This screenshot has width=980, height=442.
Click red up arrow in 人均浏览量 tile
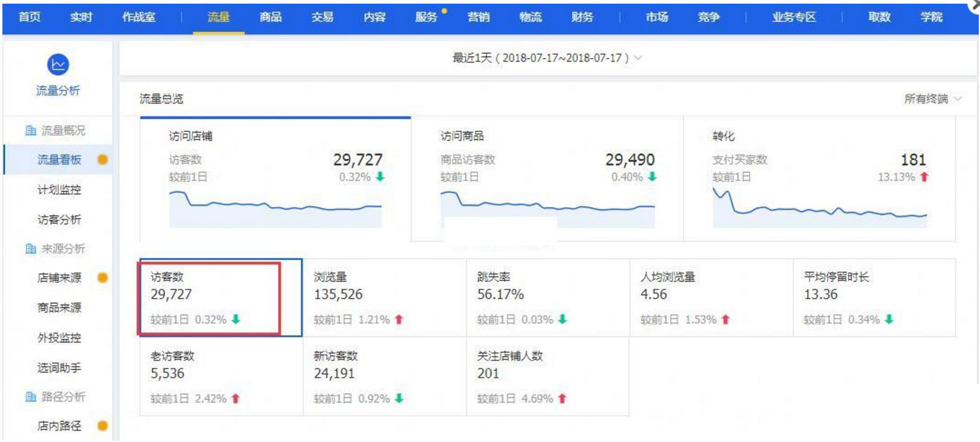point(726,320)
